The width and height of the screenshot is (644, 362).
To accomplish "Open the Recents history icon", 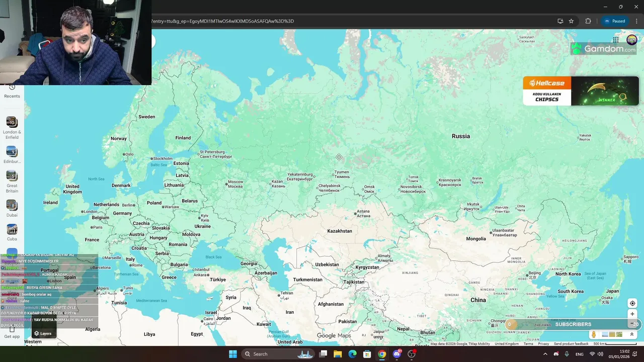I will click(x=12, y=87).
